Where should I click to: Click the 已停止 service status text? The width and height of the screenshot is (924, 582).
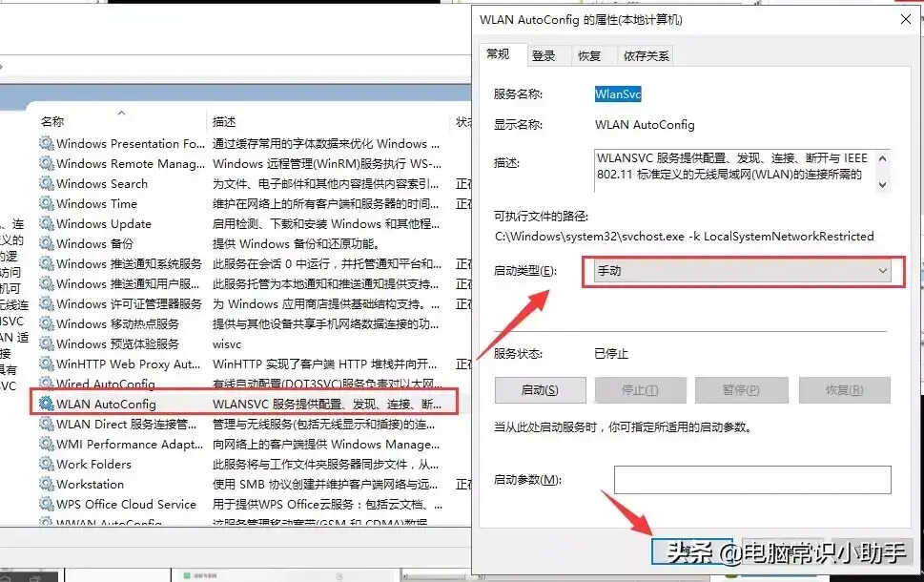tap(611, 354)
